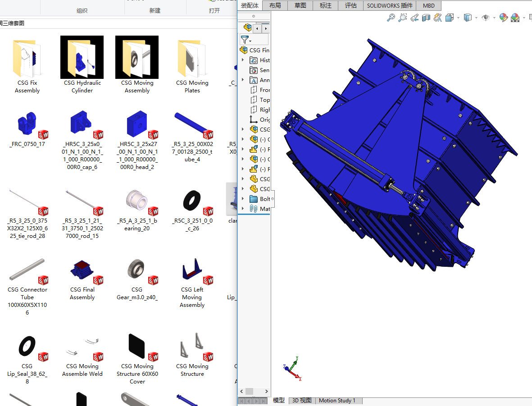This screenshot has width=532, height=406.
Task: Switch to the Motion Study 1 tab
Action: (337, 401)
